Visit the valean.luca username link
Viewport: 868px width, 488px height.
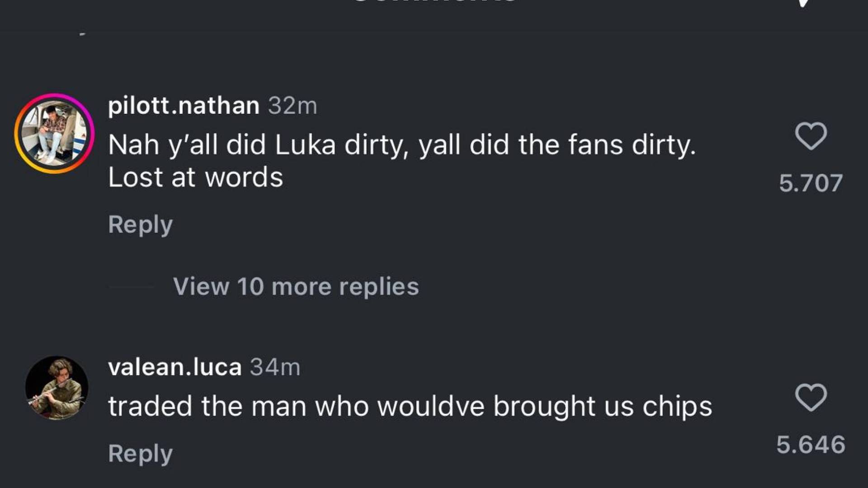click(175, 367)
